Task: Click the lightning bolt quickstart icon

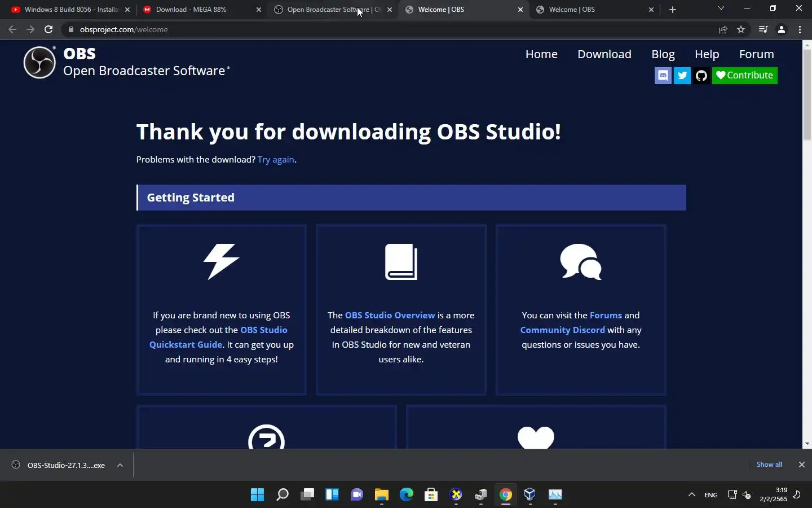Action: click(222, 262)
